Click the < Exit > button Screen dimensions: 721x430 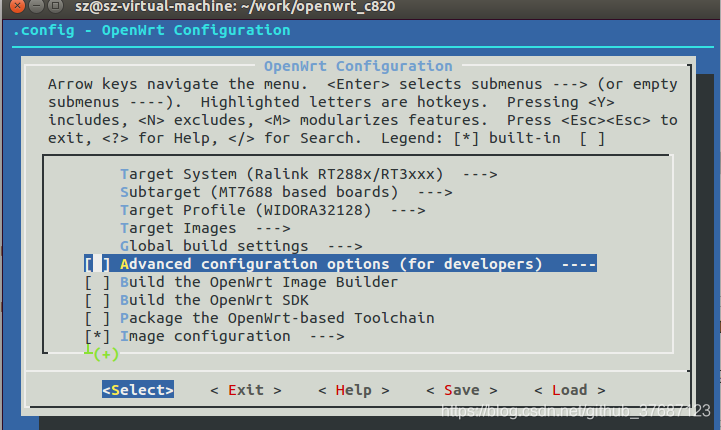246,390
